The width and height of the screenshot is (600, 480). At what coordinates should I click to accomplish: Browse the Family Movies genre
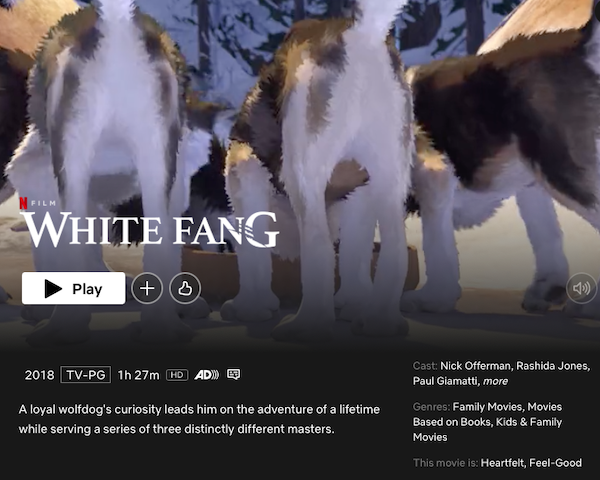click(x=487, y=407)
